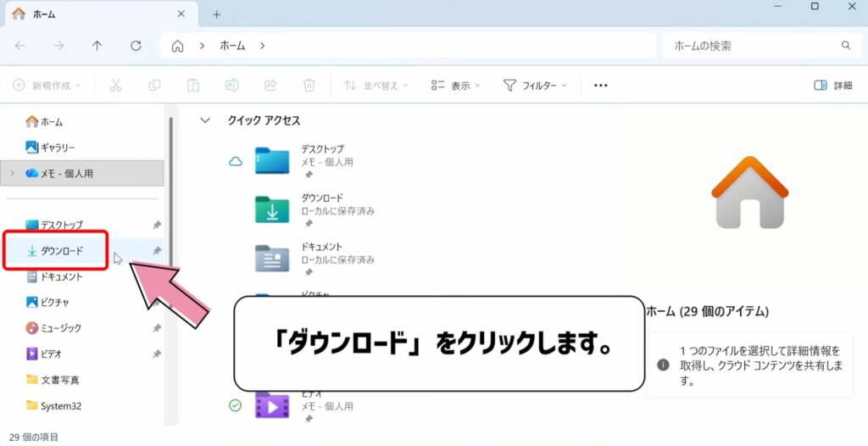The height and width of the screenshot is (446, 868).
Task: Click the Share icon in toolbar
Action: [x=270, y=86]
